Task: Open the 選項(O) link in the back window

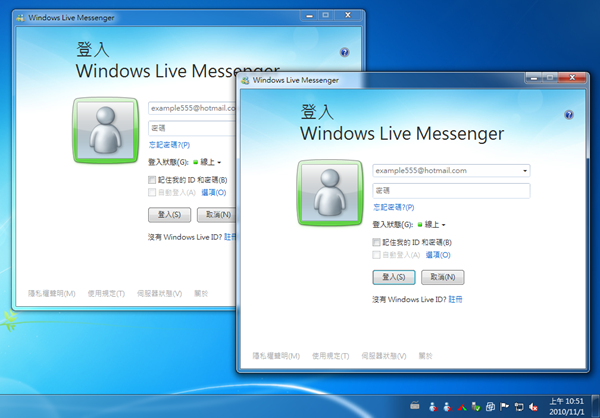Action: click(214, 193)
